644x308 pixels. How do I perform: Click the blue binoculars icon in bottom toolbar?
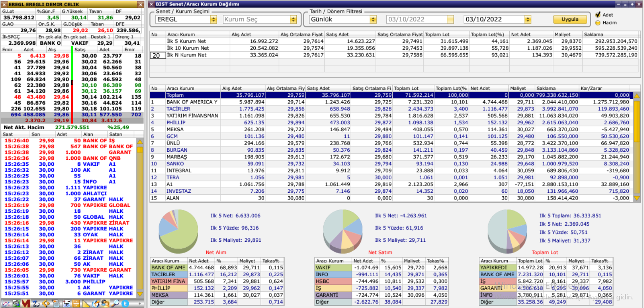click(x=36, y=303)
